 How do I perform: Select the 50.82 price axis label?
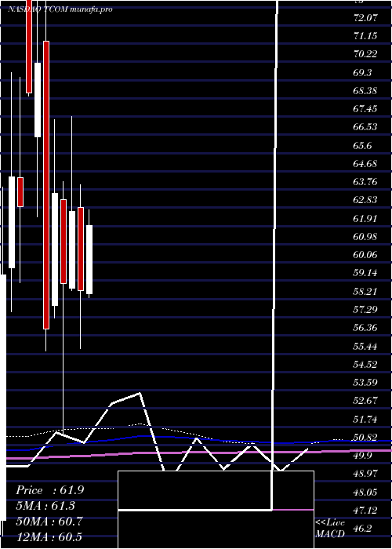click(365, 438)
